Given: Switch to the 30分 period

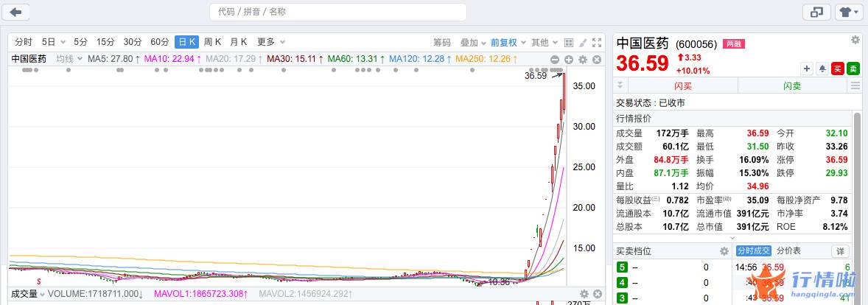Looking at the screenshot, I should coord(133,42).
